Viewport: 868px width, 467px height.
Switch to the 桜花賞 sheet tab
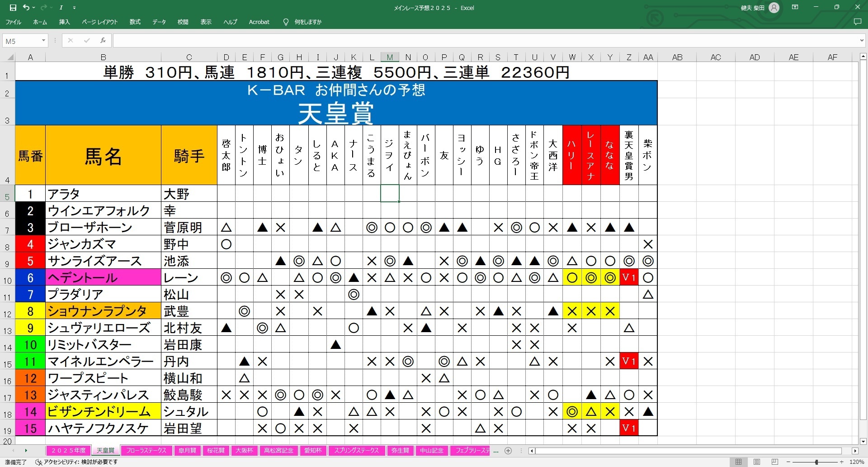[x=216, y=450]
